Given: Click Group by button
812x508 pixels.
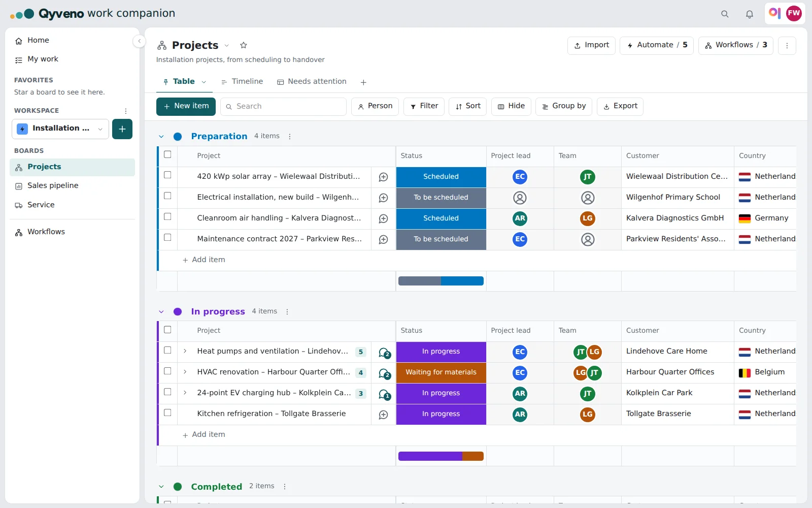Looking at the screenshot, I should (564, 107).
